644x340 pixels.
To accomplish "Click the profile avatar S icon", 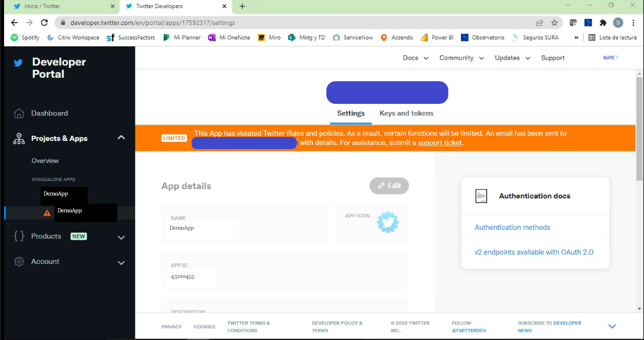I will point(618,23).
